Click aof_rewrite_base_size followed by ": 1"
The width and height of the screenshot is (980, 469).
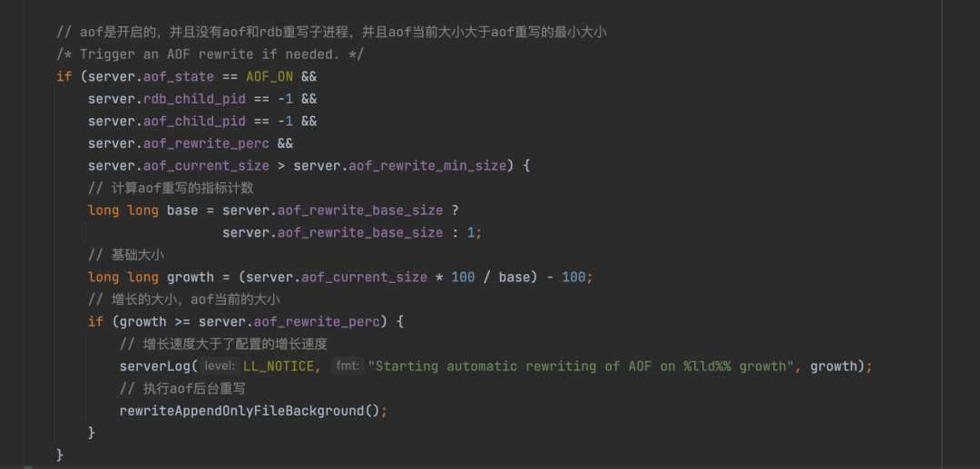click(360, 233)
